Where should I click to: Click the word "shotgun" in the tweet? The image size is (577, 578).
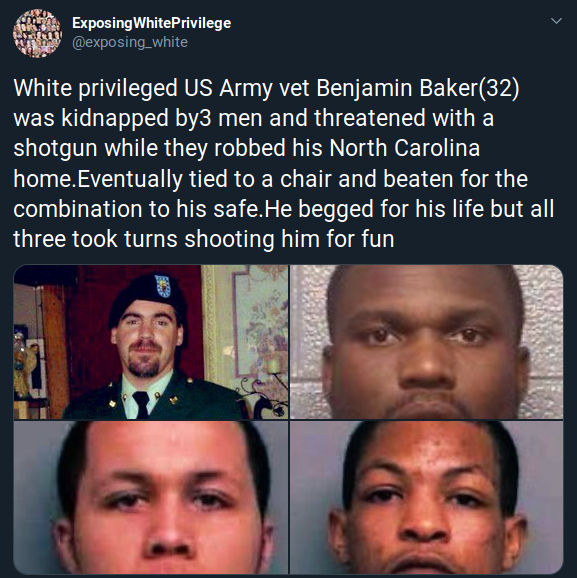click(x=55, y=149)
